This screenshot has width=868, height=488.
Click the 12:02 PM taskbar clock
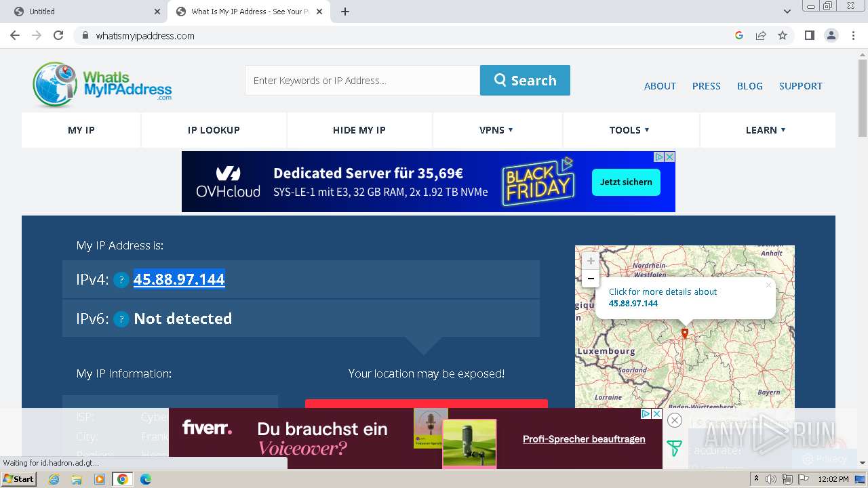[833, 479]
